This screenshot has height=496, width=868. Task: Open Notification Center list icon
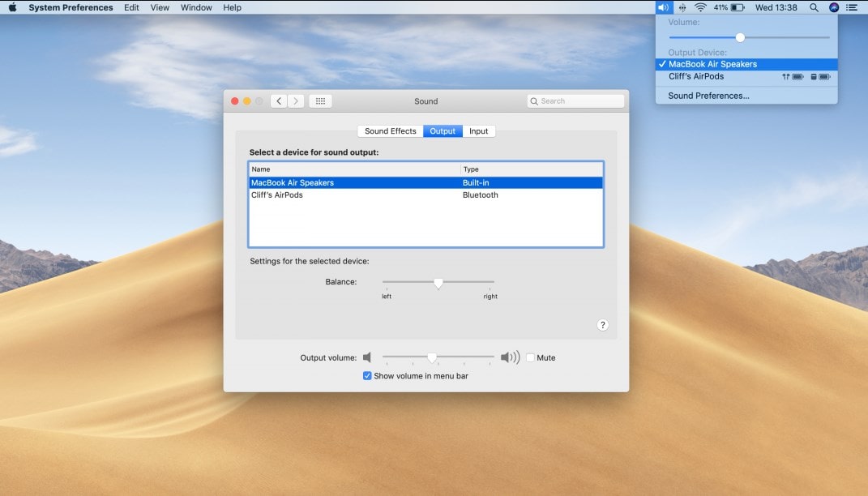tap(852, 7)
